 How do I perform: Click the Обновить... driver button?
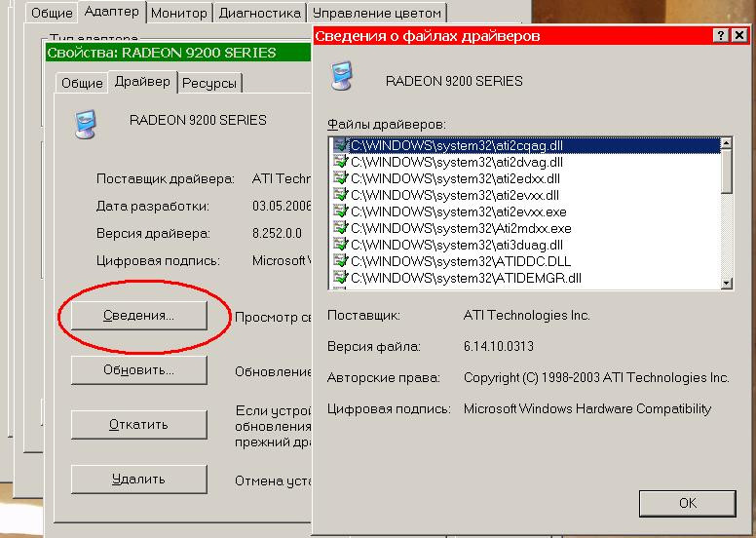(139, 370)
